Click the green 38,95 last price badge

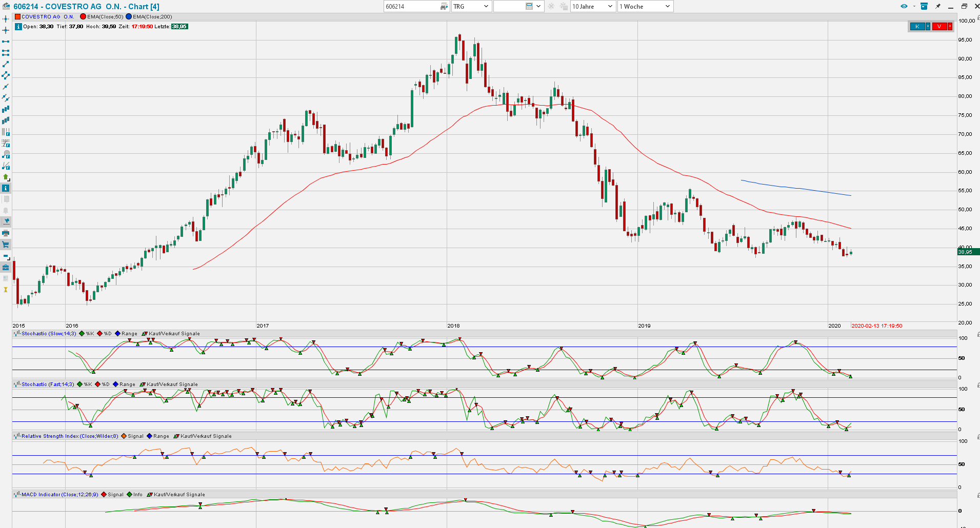tap(179, 27)
